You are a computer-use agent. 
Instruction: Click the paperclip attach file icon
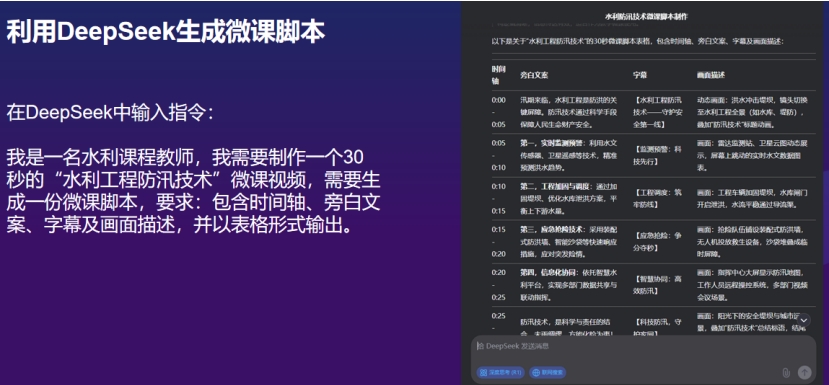point(786,372)
